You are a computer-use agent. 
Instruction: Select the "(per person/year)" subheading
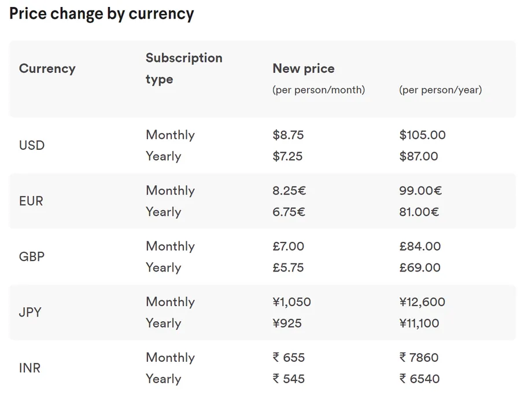coord(440,90)
